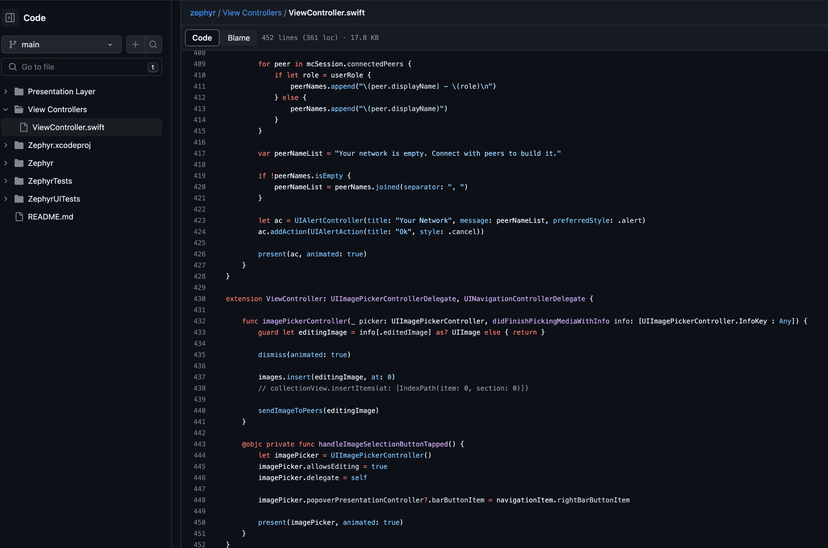Click the Go to file search field
The image size is (828, 548).
coord(80,67)
